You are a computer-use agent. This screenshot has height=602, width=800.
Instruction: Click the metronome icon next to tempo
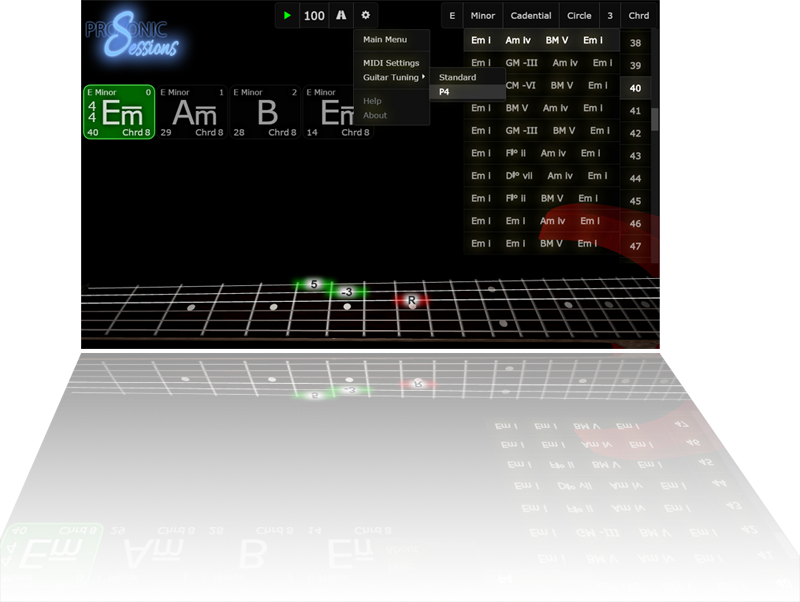click(x=341, y=16)
